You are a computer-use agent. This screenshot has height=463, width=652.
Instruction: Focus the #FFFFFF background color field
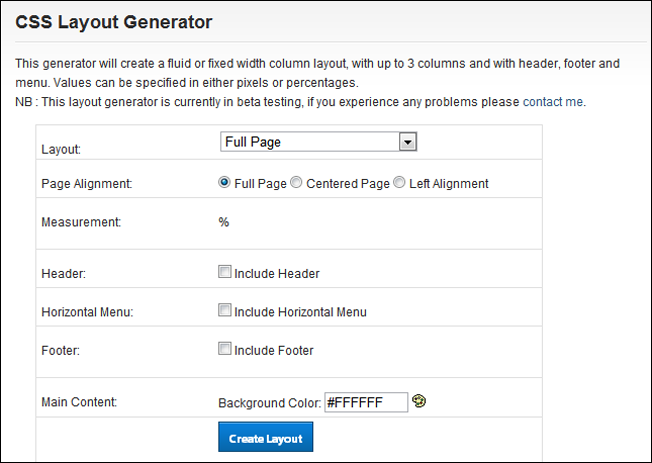[x=366, y=402]
